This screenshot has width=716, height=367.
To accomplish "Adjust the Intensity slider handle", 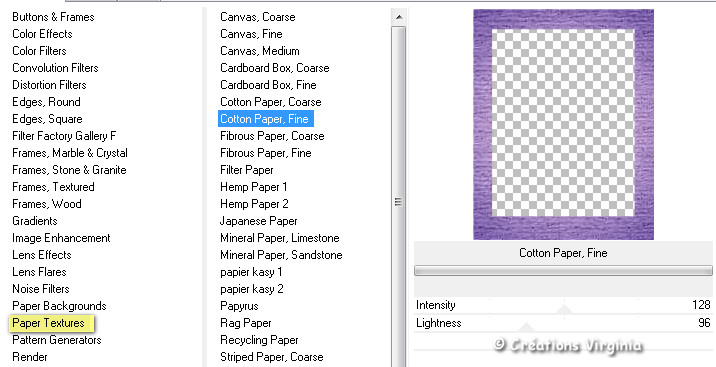I will point(564,310).
